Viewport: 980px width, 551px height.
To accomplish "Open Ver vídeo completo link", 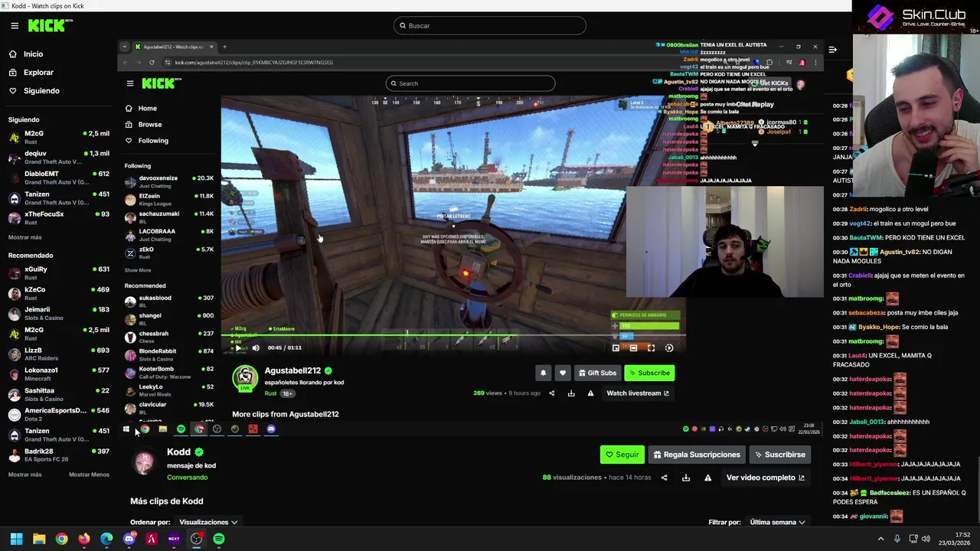I will coord(766,478).
